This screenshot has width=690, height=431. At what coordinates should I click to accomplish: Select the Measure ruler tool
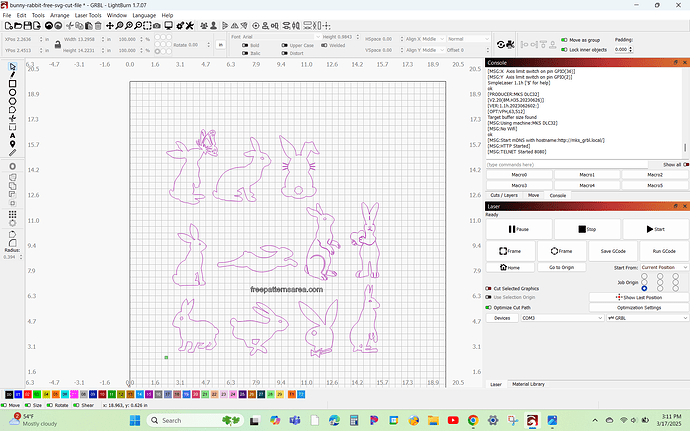click(x=12, y=153)
